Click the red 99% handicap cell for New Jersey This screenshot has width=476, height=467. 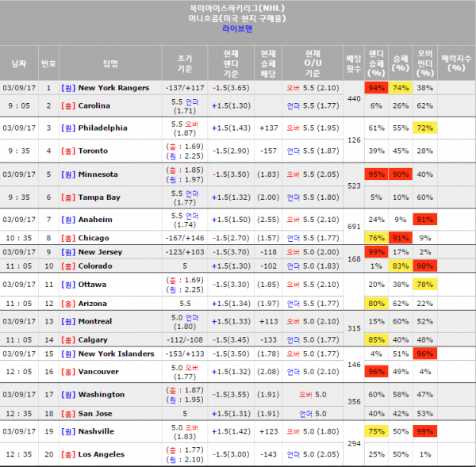[376, 252]
